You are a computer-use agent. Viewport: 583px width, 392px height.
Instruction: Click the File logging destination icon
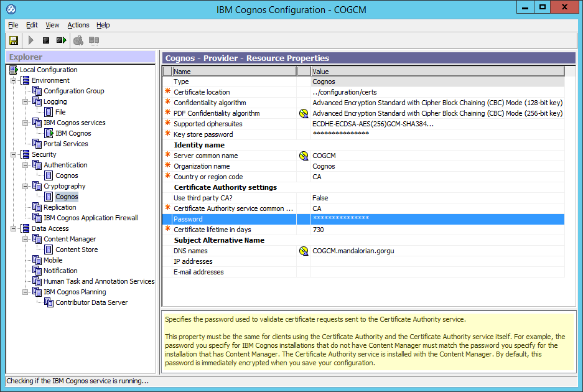49,112
